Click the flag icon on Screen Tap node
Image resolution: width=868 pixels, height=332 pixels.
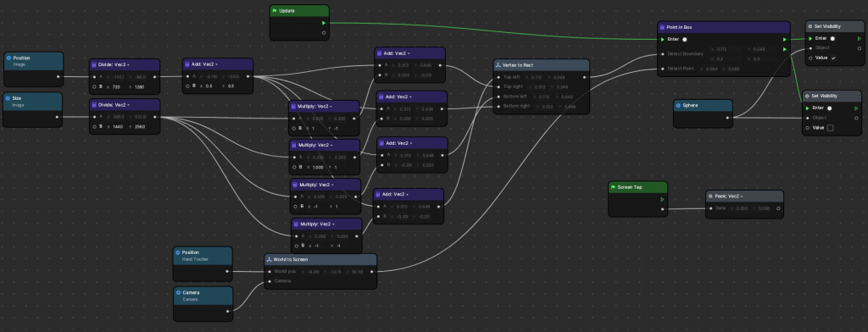(x=613, y=187)
